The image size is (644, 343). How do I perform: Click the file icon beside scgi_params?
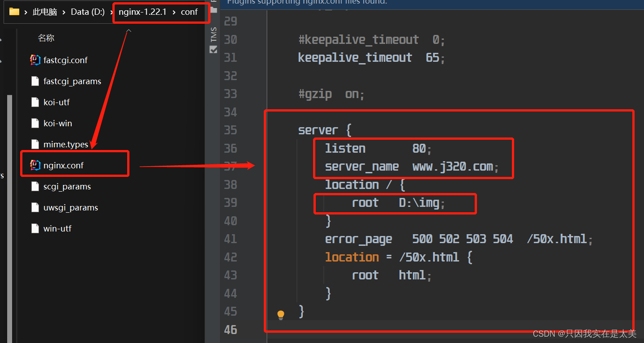click(x=35, y=186)
